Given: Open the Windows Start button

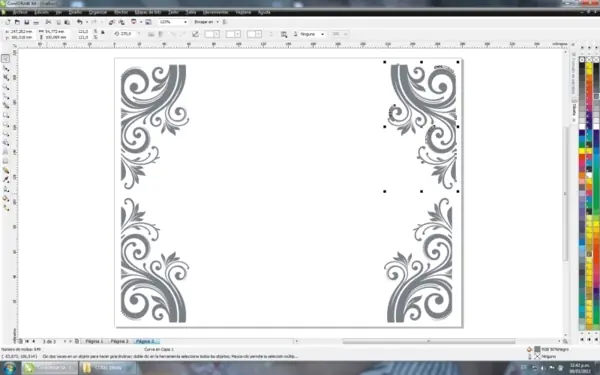Looking at the screenshot, I should 9,368.
